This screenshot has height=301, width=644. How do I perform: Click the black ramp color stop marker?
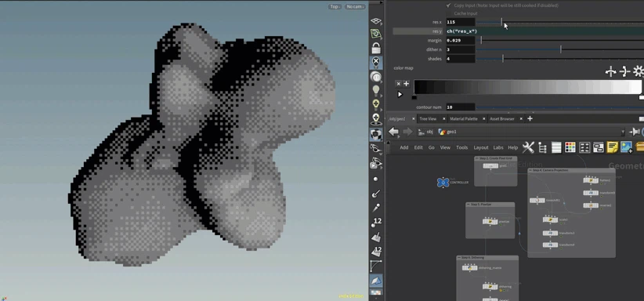(414, 97)
